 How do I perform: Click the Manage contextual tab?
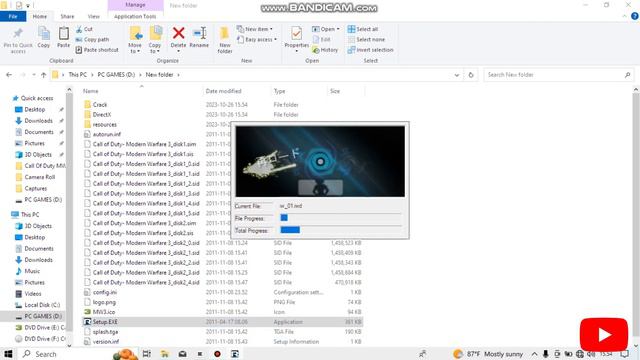click(135, 5)
